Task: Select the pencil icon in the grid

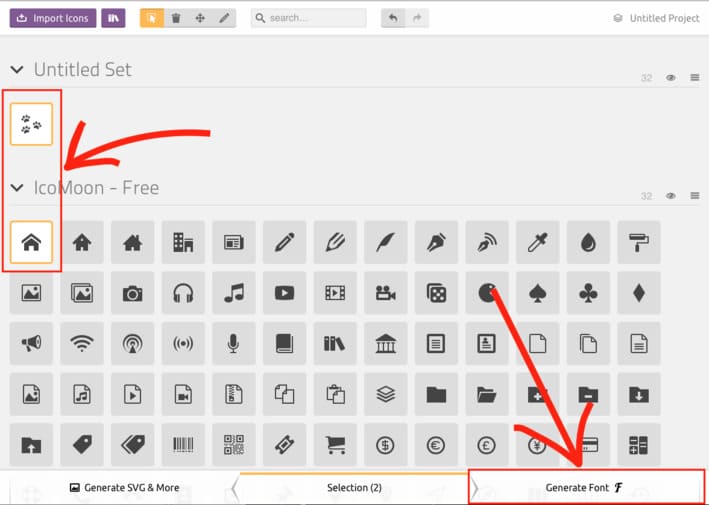Action: 284,242
